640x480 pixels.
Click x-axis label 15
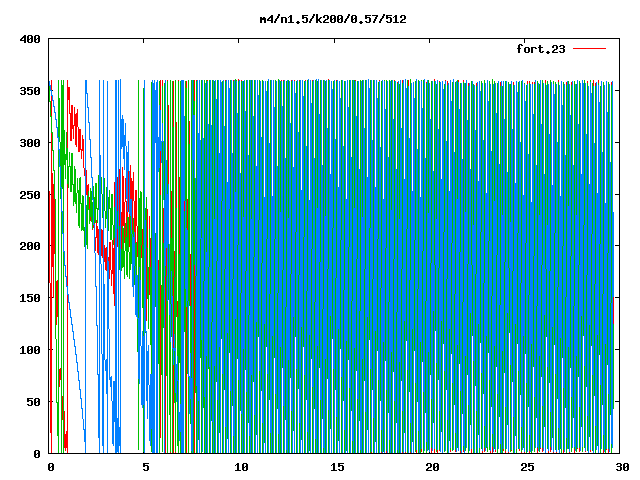[337, 467]
